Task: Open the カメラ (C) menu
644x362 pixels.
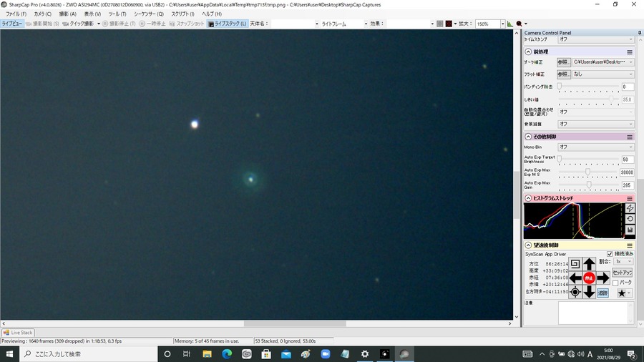Action: (x=43, y=14)
